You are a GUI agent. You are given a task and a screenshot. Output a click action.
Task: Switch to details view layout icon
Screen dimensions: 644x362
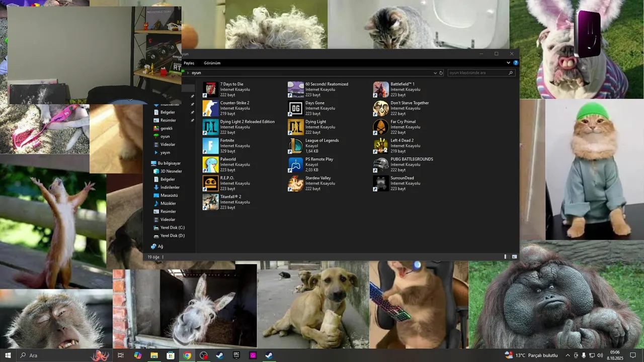click(x=506, y=256)
